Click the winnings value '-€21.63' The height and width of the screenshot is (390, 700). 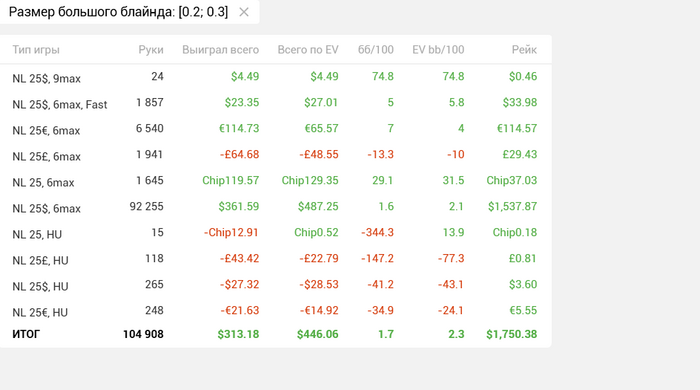pyautogui.click(x=239, y=310)
